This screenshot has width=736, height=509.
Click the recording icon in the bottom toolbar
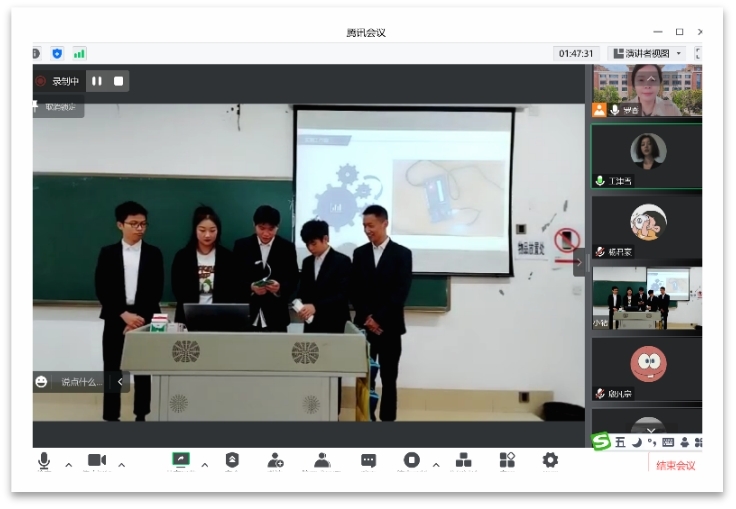point(411,460)
